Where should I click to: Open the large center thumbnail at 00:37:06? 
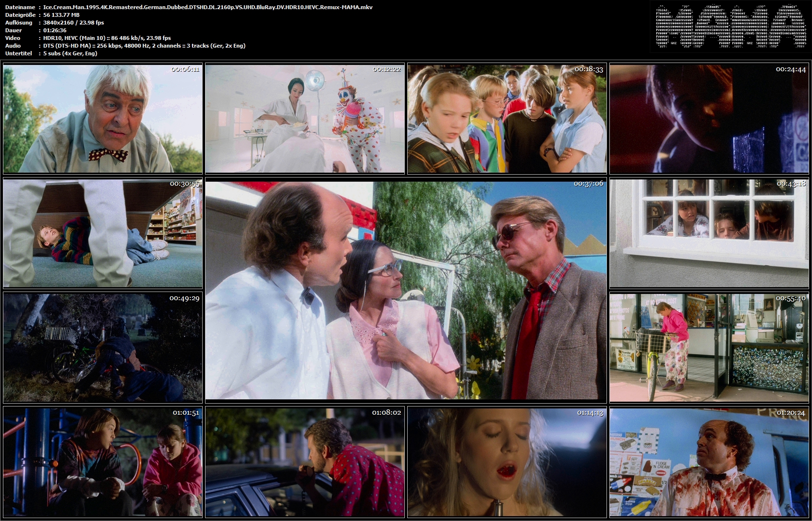(x=406, y=291)
